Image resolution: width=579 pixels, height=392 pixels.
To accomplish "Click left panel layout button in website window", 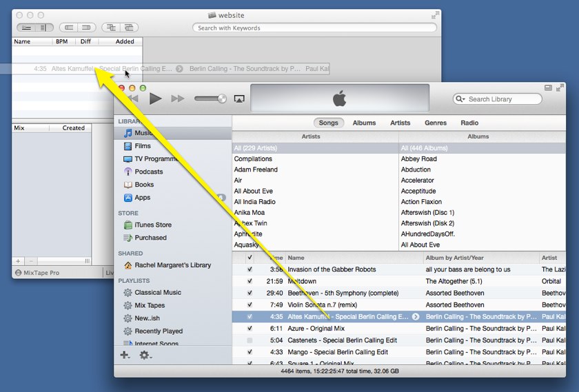I will [x=69, y=28].
